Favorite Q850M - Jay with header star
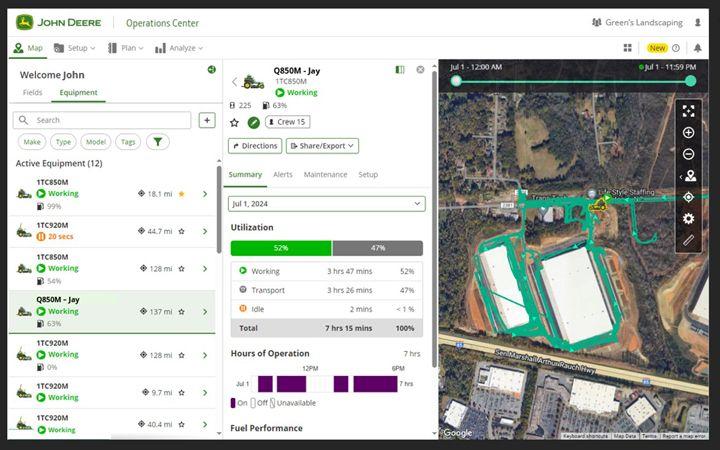Image resolution: width=720 pixels, height=450 pixels. (234, 123)
